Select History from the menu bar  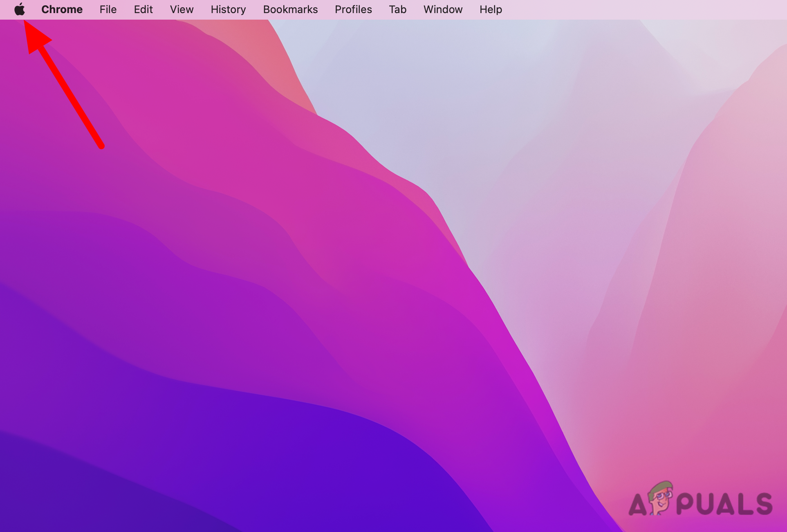(228, 9)
